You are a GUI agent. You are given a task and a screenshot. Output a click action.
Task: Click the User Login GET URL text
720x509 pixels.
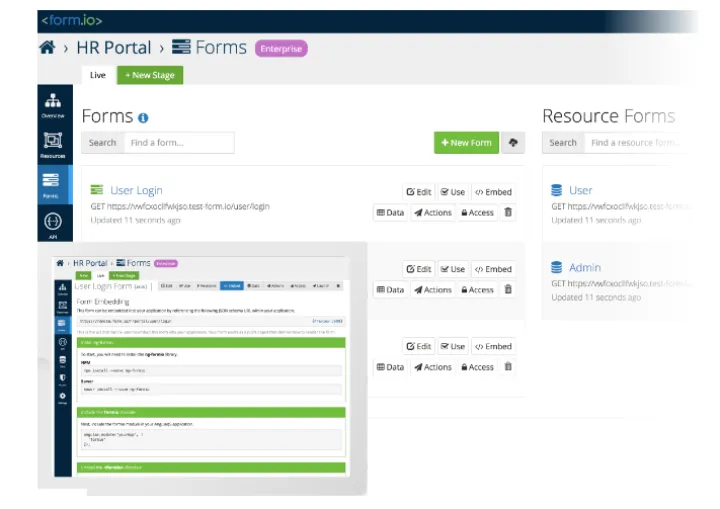point(180,206)
